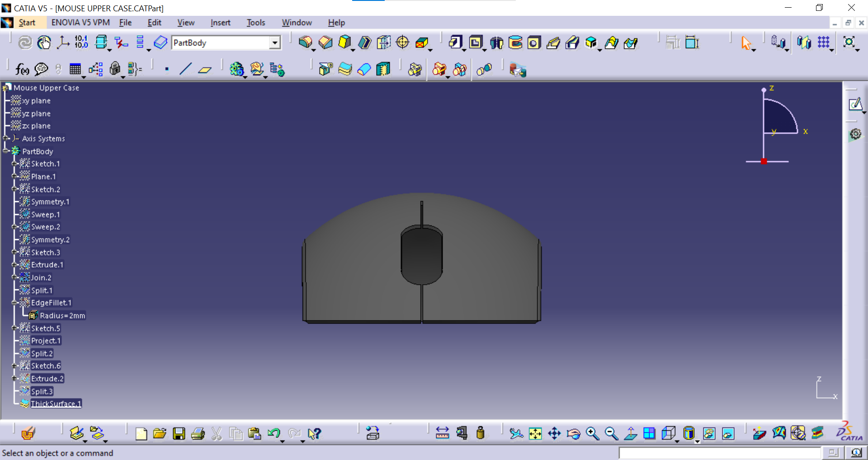Viewport: 868px width, 460px height.
Task: Collapse the EdgeFillet.1 tree node
Action: coord(14,302)
